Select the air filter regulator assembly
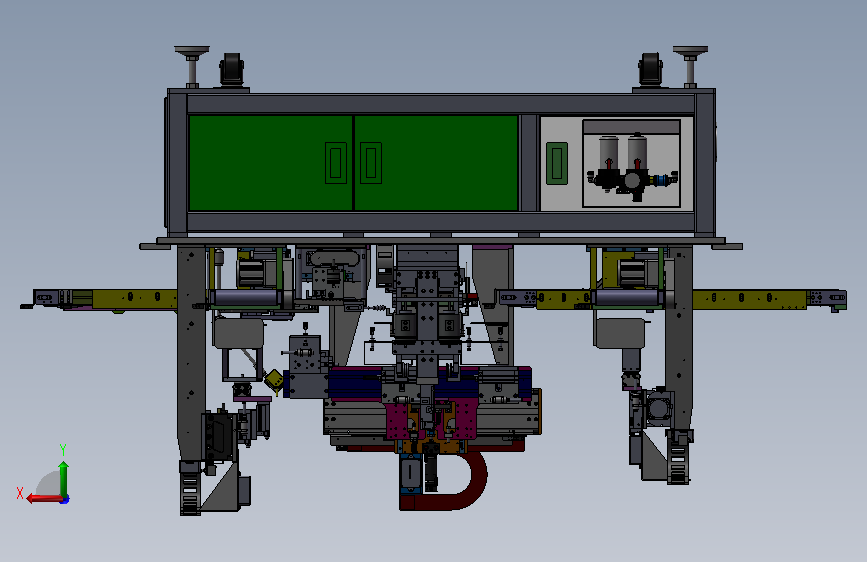Viewport: 867px width, 562px height. tap(632, 167)
